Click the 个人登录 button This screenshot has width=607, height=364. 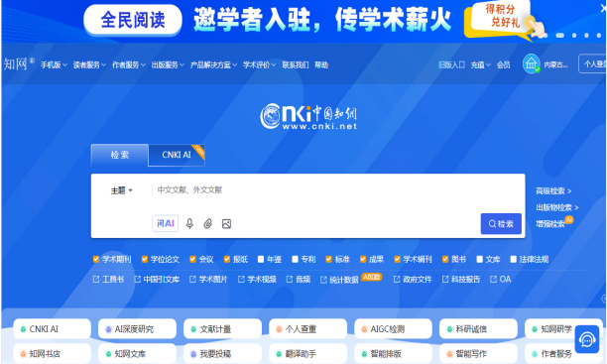[593, 63]
